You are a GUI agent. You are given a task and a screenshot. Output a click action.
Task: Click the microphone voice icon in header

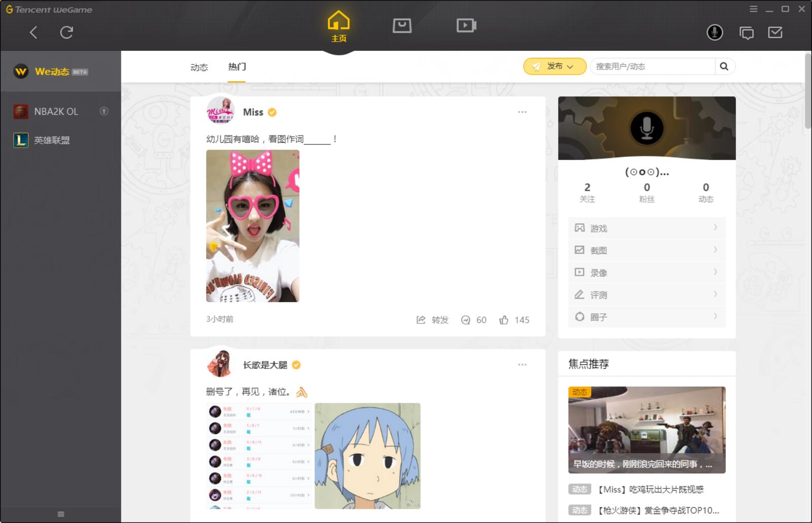pyautogui.click(x=715, y=32)
